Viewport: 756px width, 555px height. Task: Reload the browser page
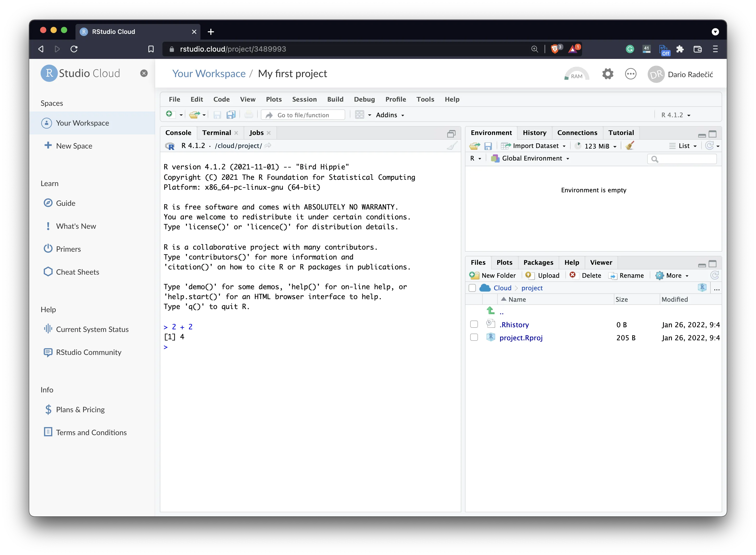pos(74,49)
